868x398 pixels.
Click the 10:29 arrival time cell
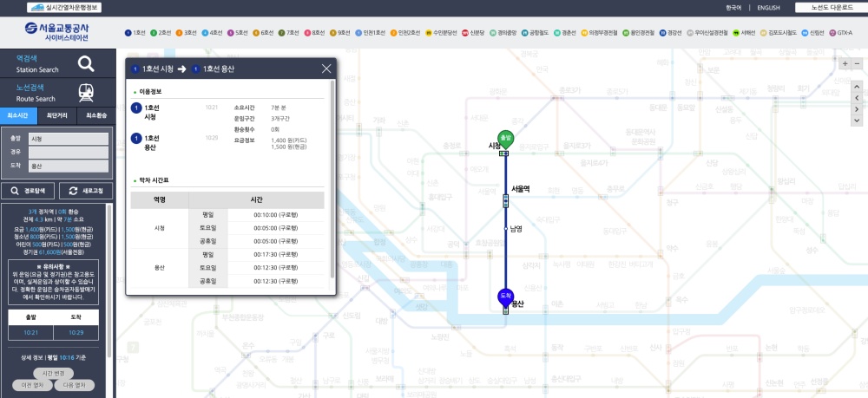coord(76,333)
